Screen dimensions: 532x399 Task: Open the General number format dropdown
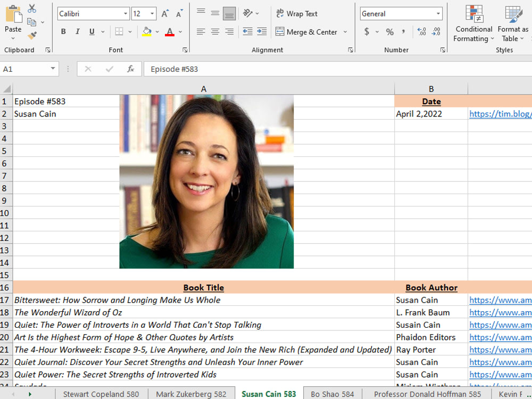coord(438,14)
